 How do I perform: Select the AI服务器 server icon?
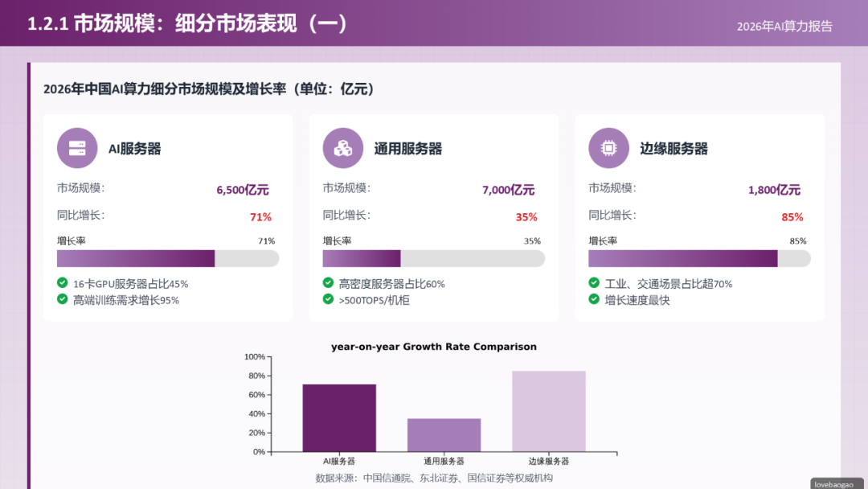pos(77,148)
